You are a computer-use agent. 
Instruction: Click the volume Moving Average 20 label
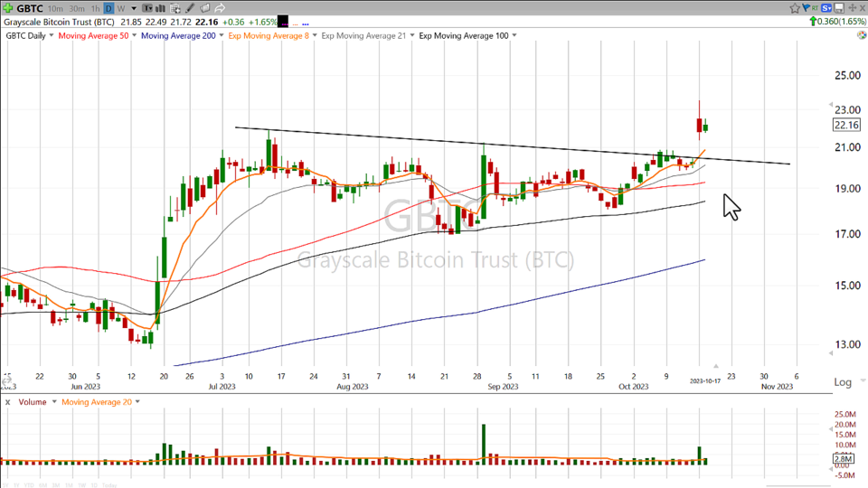click(x=97, y=402)
